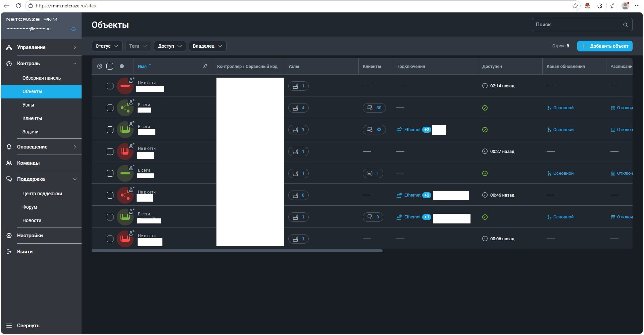Click the Добавить объект button

pyautogui.click(x=605, y=46)
